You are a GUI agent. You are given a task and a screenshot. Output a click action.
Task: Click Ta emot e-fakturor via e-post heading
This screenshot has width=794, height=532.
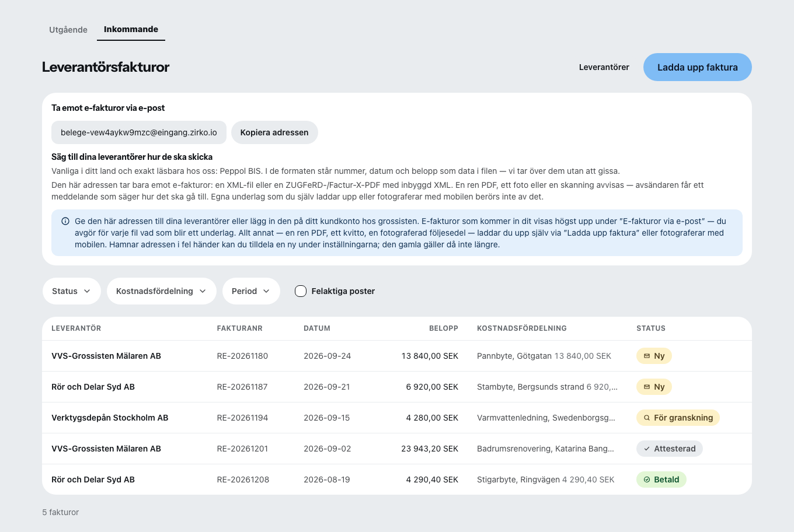pyautogui.click(x=108, y=108)
